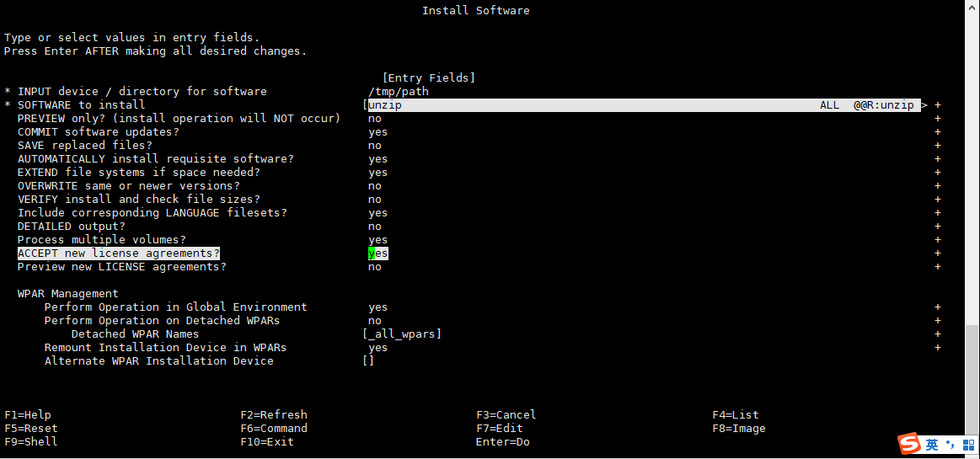Click the 'INPUT device / directory for software' label

click(142, 92)
